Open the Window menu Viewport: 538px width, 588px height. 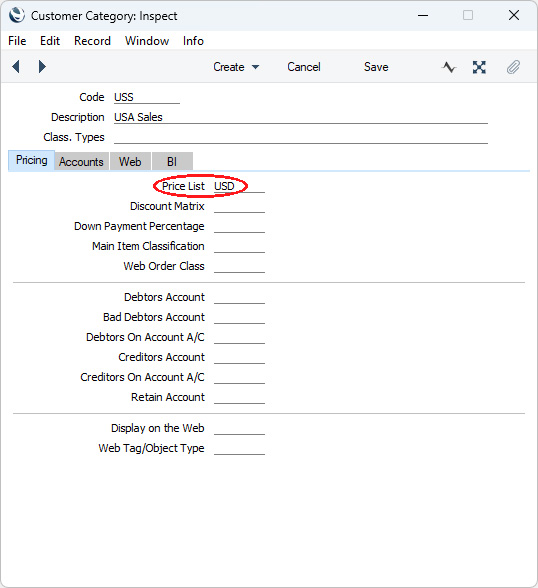point(147,41)
